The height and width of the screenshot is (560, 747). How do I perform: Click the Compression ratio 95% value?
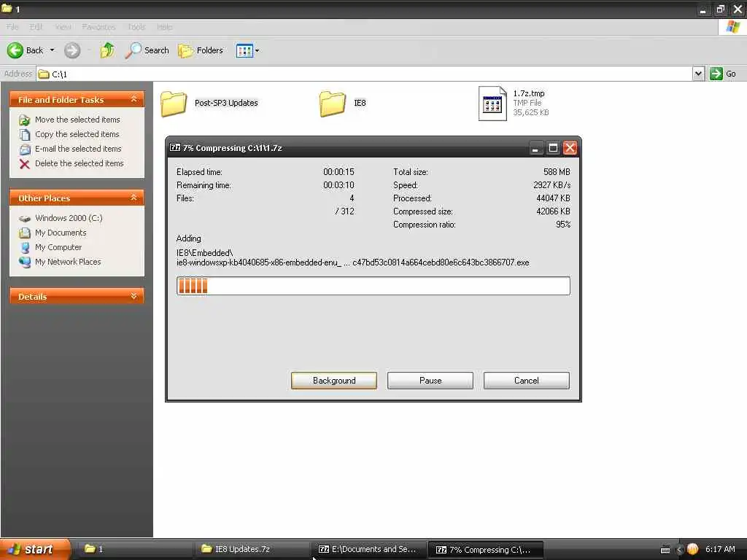pyautogui.click(x=563, y=225)
